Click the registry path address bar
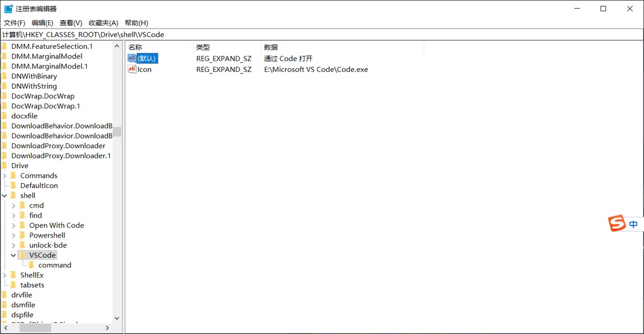The height and width of the screenshot is (334, 644). tap(322, 34)
